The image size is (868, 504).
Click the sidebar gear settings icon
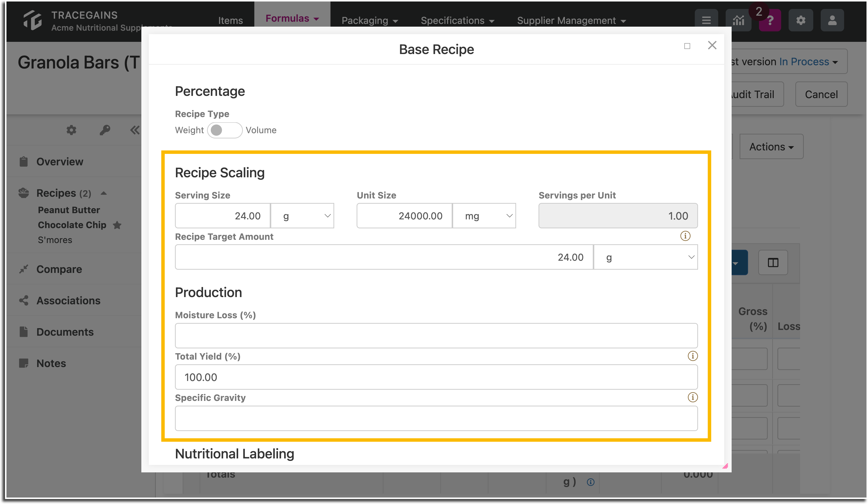(71, 130)
